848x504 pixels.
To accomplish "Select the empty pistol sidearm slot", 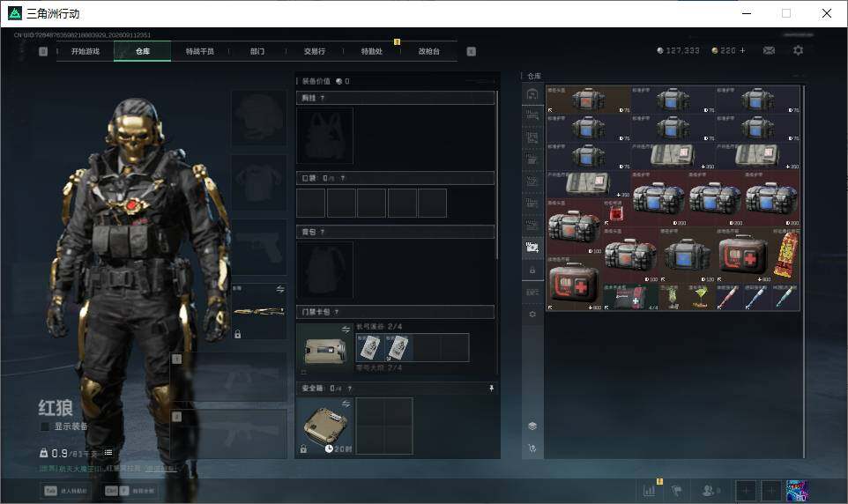I will tap(259, 247).
